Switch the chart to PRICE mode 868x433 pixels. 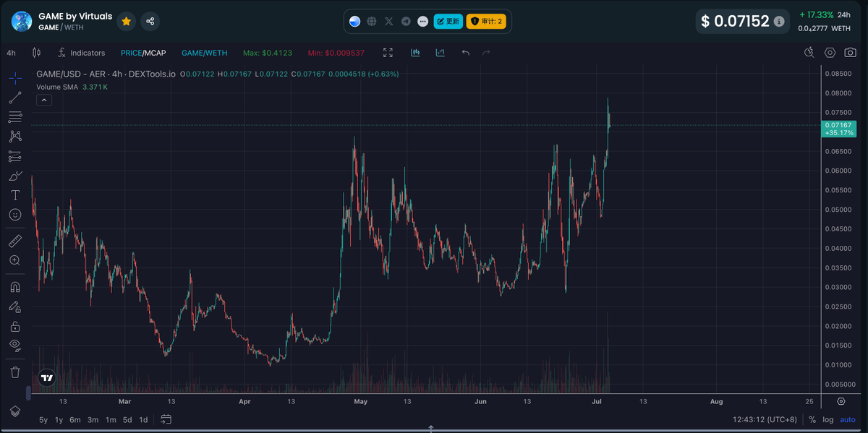[x=131, y=53]
